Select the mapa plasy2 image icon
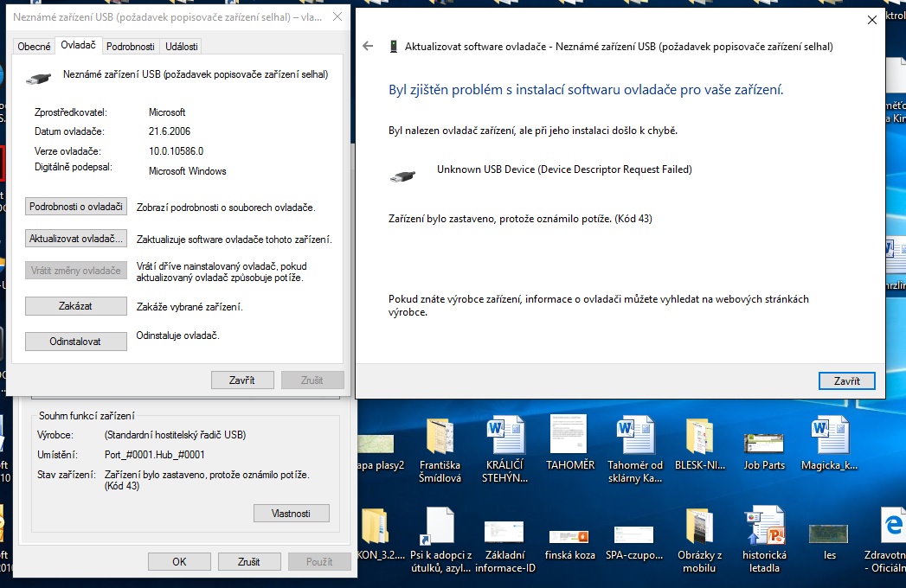The height and width of the screenshot is (588, 906). click(378, 451)
